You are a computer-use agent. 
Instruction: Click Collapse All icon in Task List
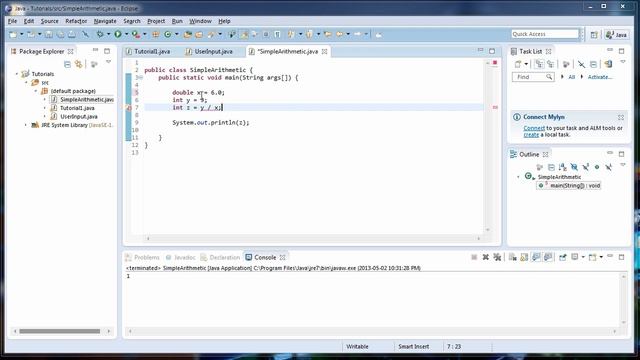(593, 64)
